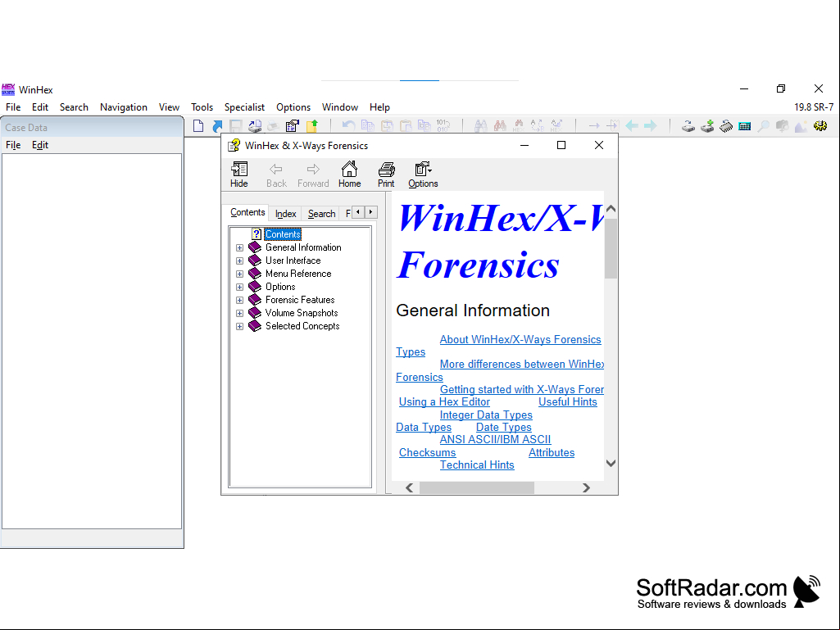This screenshot has height=630, width=840.
Task: Click the blue arrow Open file icon
Action: pos(217,126)
